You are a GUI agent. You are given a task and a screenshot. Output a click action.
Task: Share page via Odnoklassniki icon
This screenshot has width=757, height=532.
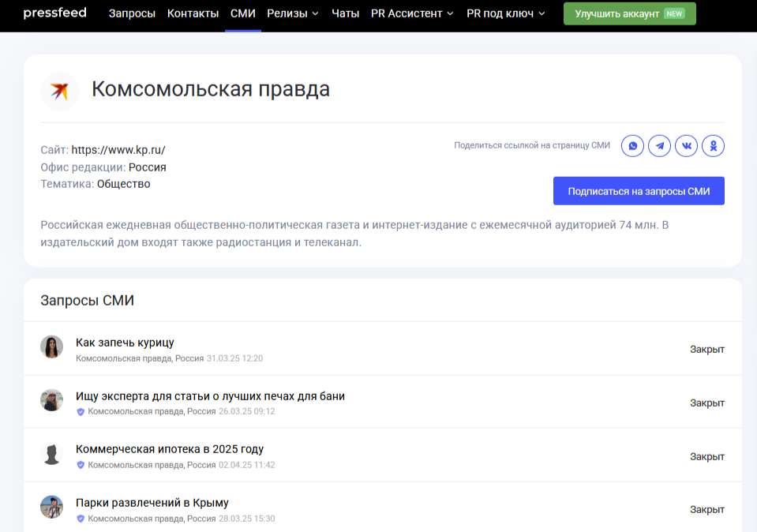pos(713,146)
